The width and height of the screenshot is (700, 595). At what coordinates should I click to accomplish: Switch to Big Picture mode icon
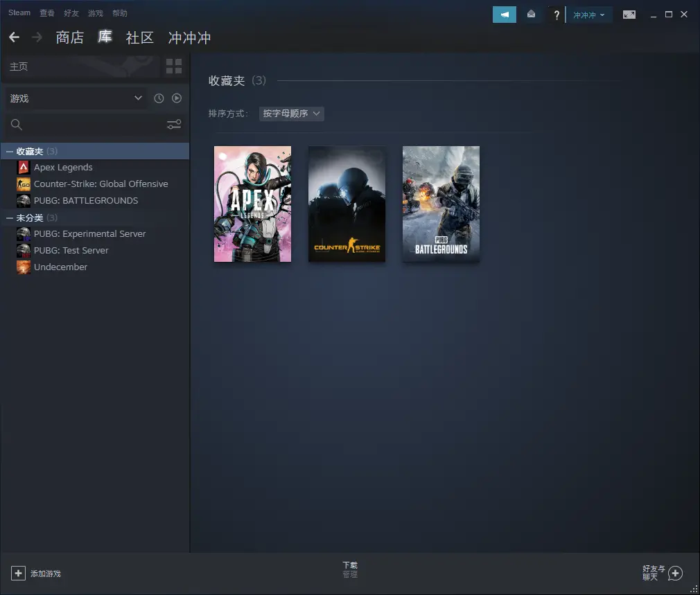629,15
